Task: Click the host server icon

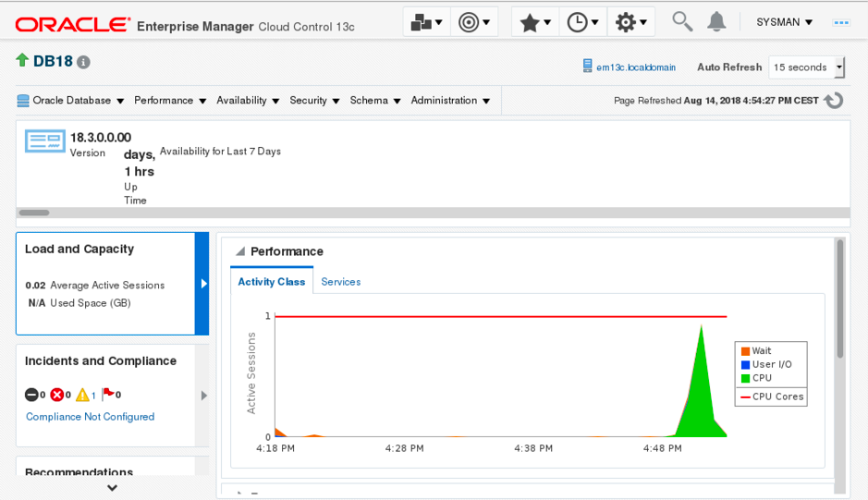Action: [587, 67]
